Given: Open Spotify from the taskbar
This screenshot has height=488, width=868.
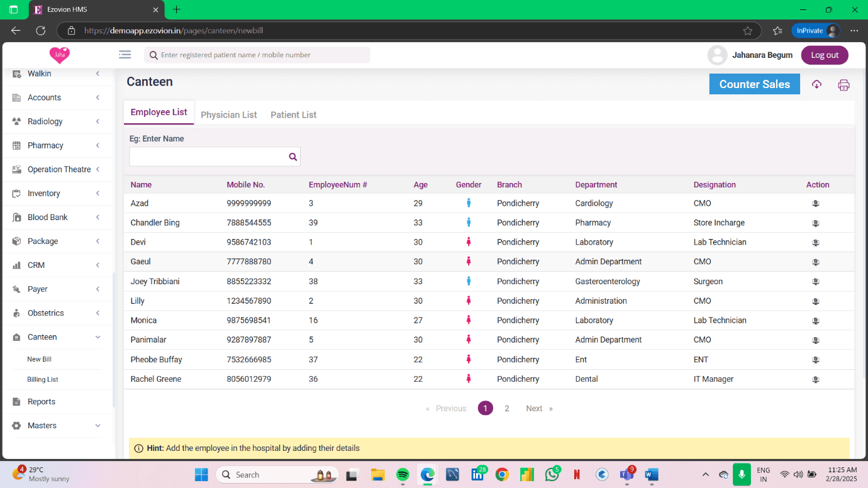Looking at the screenshot, I should coord(403,475).
